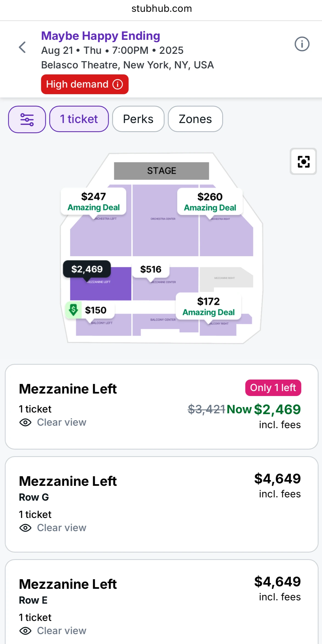This screenshot has height=644, width=322.
Task: Select the $516 Mezzanine Center price marker
Action: tap(151, 269)
